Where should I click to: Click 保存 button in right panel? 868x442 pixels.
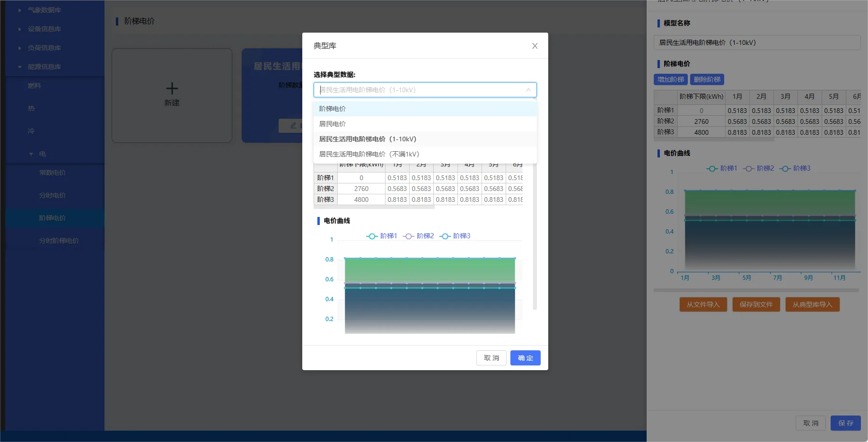point(845,423)
